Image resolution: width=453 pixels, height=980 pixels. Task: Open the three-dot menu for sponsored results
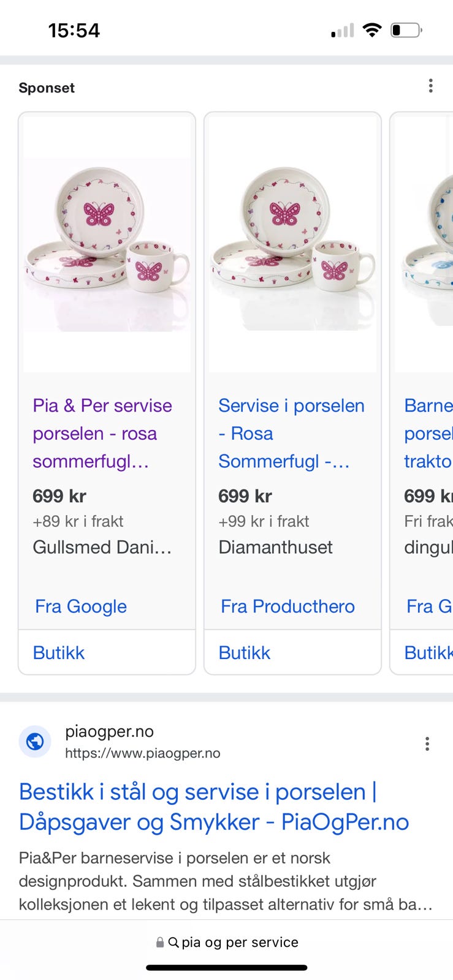click(x=431, y=86)
